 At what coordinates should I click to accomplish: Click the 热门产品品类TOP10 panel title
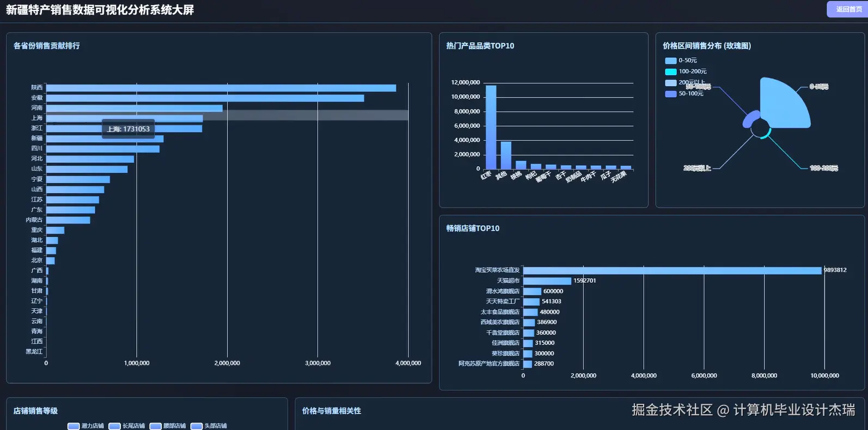click(x=480, y=46)
